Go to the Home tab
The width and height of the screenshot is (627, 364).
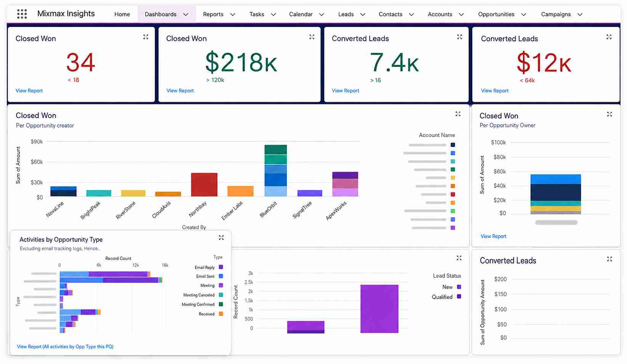pos(122,14)
